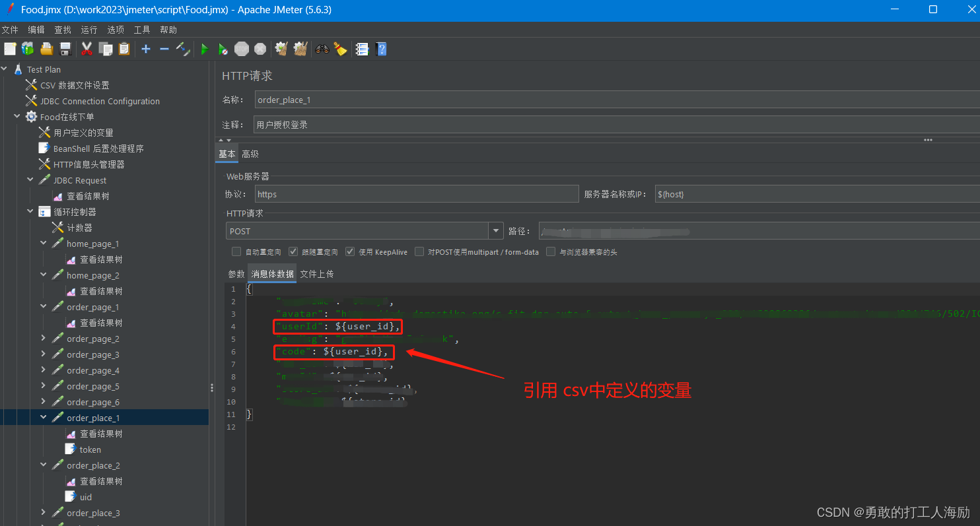This screenshot has width=980, height=526.
Task: Switch to the 高级 tab
Action: point(250,154)
